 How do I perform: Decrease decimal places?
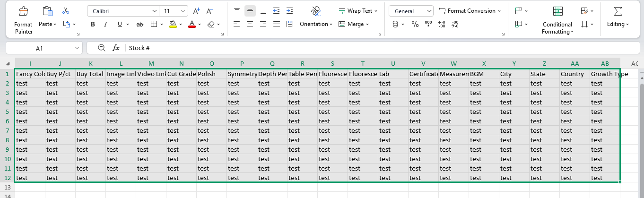pyautogui.click(x=455, y=24)
